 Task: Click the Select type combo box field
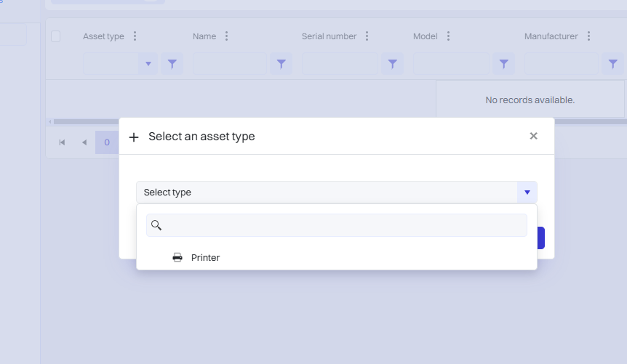326,193
